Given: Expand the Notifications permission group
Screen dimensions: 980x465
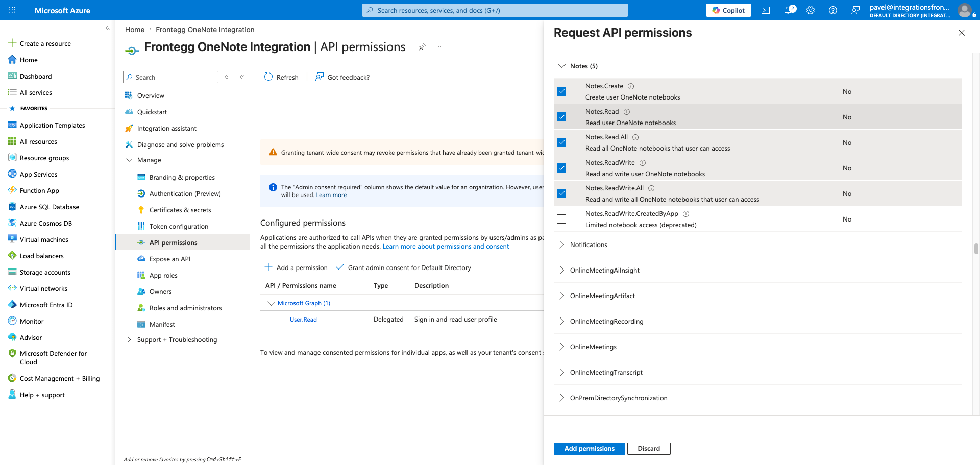Looking at the screenshot, I should coord(562,244).
